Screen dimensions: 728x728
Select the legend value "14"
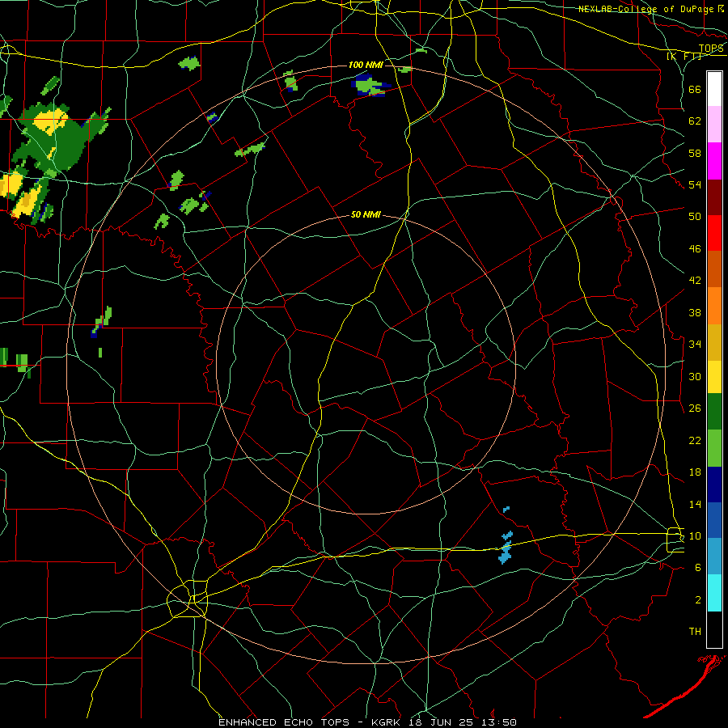pyautogui.click(x=695, y=504)
